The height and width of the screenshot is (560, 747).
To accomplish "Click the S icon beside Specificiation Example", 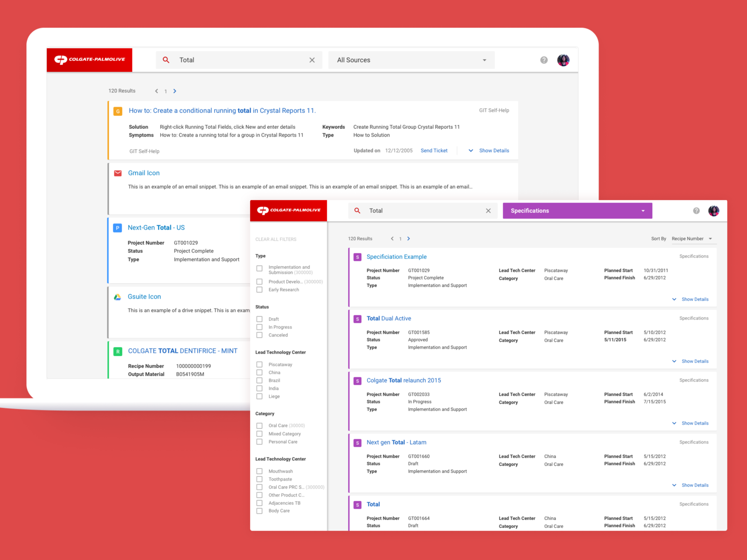I will 358,257.
